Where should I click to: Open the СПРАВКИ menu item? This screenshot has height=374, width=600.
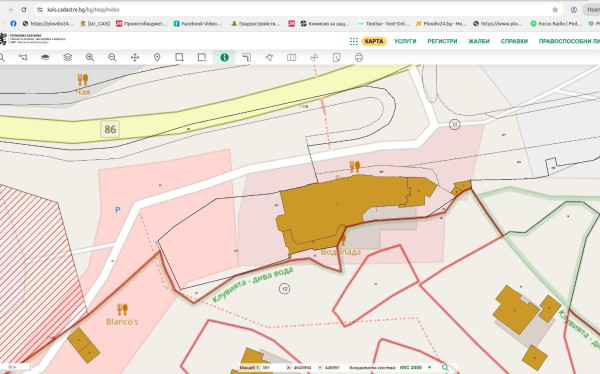pyautogui.click(x=514, y=41)
